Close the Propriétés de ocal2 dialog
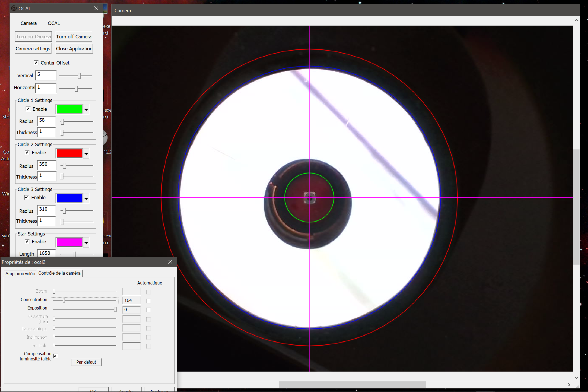 point(170,262)
